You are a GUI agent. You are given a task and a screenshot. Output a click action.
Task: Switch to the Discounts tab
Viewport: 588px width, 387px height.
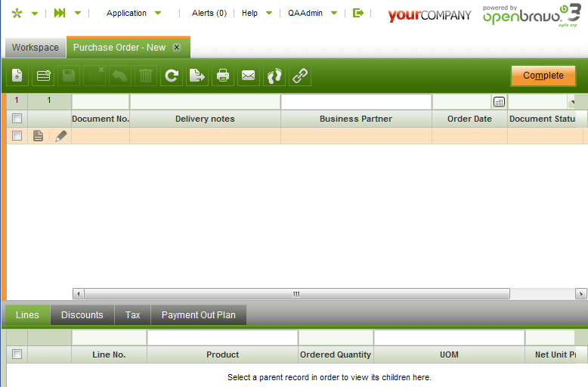[x=82, y=315]
